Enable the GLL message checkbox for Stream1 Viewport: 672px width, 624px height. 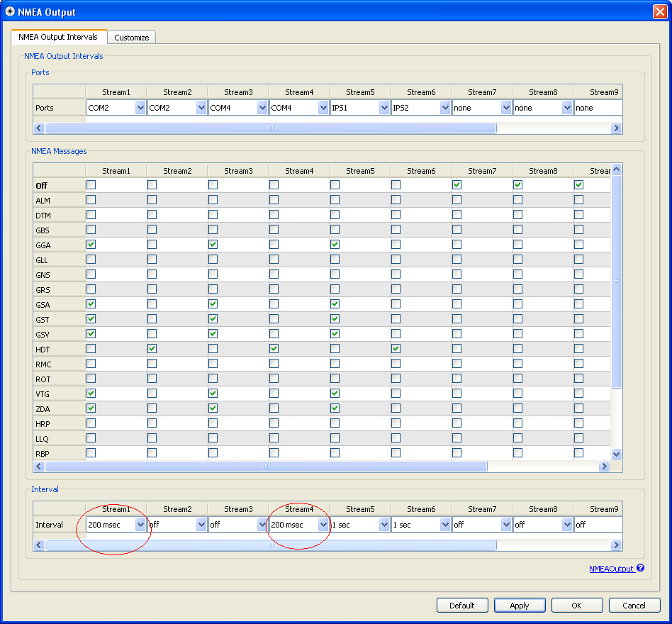point(90,260)
